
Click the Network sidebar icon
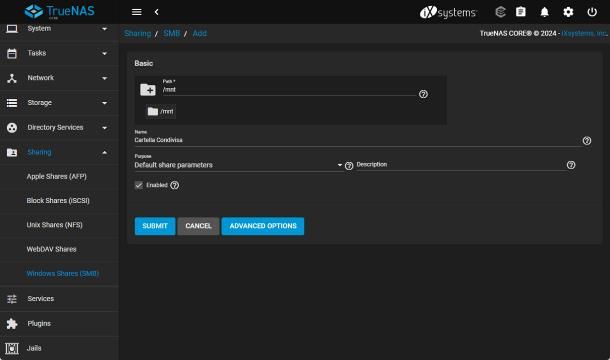click(12, 78)
